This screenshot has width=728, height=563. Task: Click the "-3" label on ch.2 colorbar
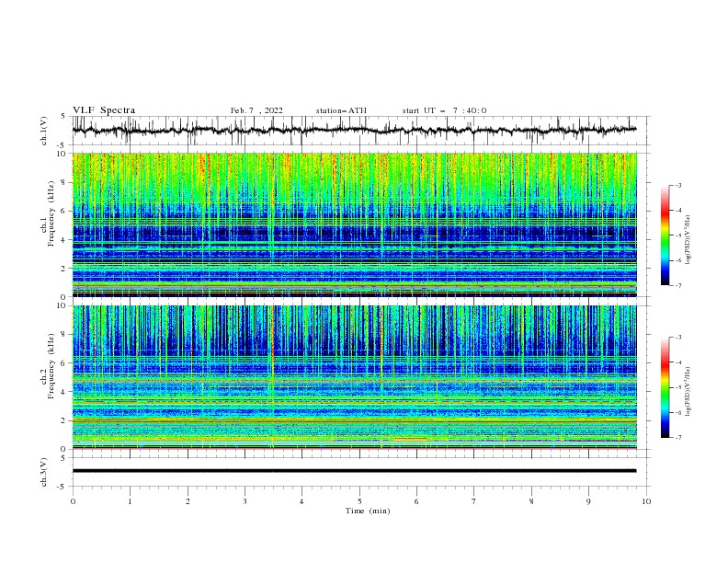678,338
